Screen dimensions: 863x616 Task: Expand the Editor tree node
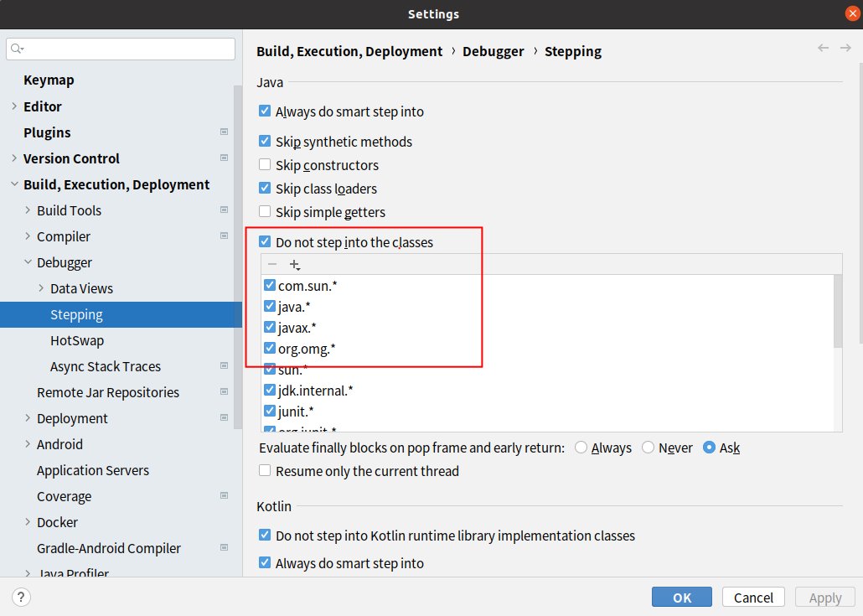pos(14,106)
